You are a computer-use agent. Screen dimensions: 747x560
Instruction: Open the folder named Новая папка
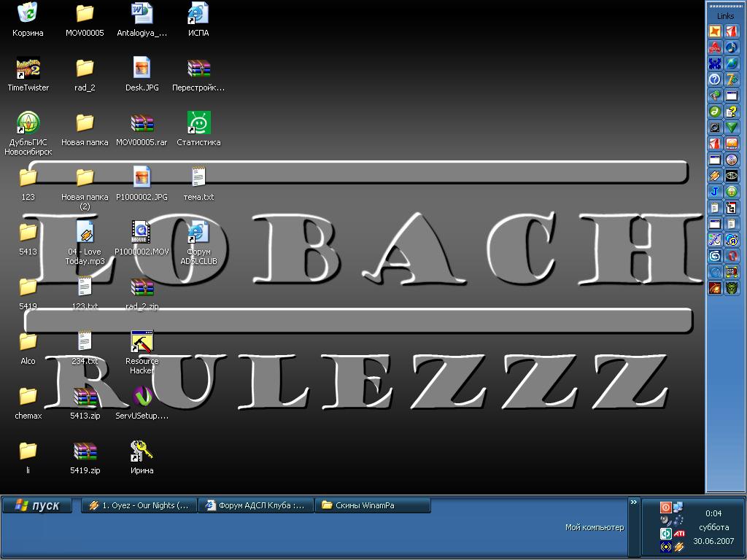(85, 128)
